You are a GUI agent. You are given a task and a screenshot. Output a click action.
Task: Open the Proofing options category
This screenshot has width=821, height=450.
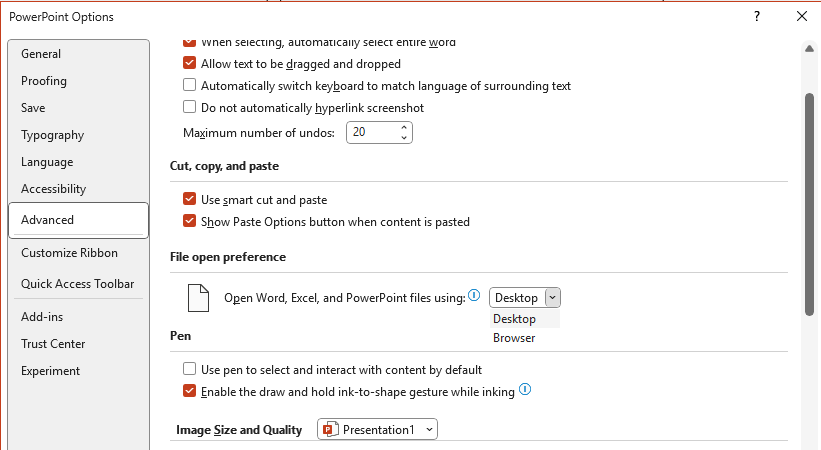pos(79,81)
